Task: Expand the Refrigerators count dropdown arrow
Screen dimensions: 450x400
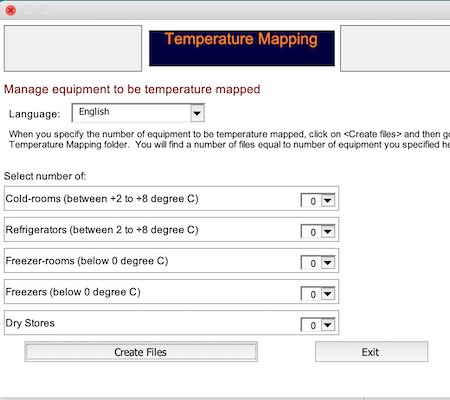Action: (x=328, y=232)
